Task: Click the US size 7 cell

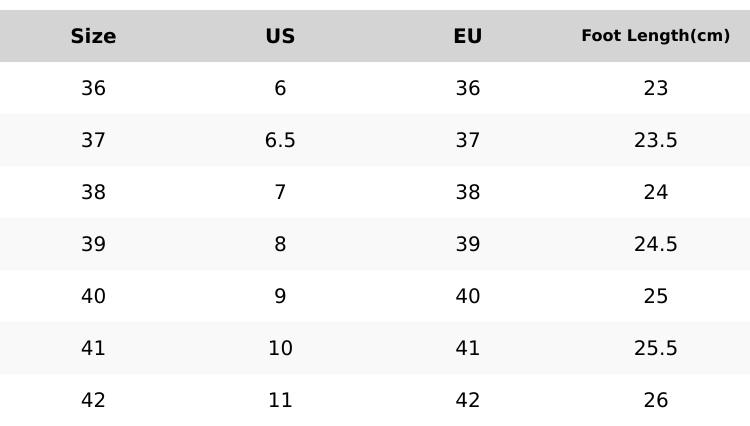Action: point(280,193)
